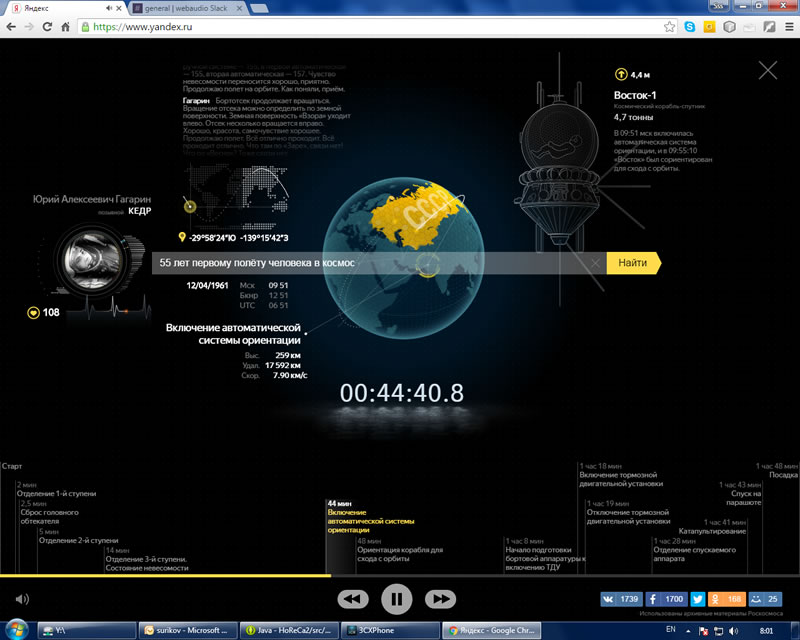This screenshot has width=800, height=640.
Task: Click the location pin by coordinates
Action: click(182, 237)
